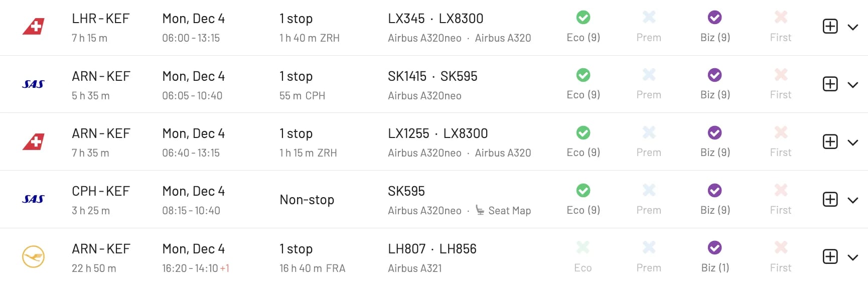Add SK595 non-stop flight via plus icon
This screenshot has width=868, height=284.
(830, 199)
